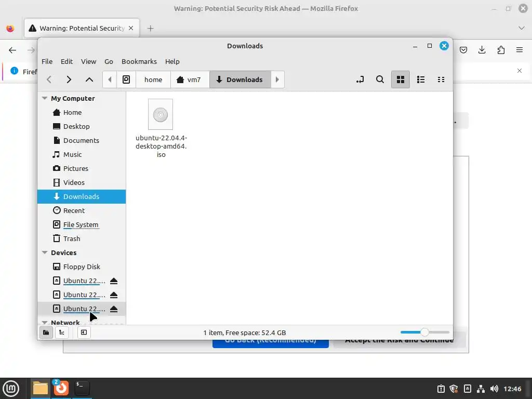This screenshot has height=399, width=532.
Task: Switch to icon view
Action: pyautogui.click(x=401, y=79)
